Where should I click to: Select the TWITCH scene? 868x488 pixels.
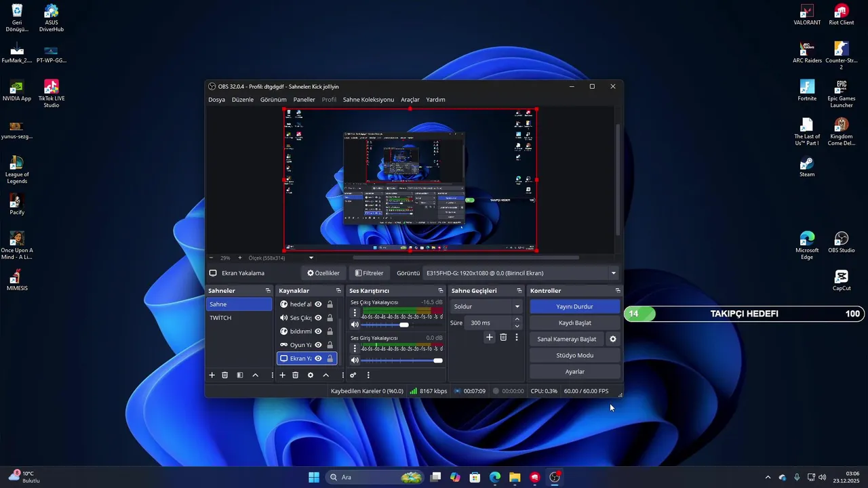(x=239, y=318)
